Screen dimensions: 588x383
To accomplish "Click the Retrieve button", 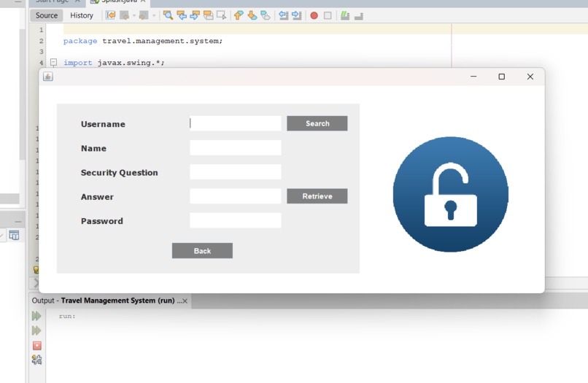I will point(317,196).
